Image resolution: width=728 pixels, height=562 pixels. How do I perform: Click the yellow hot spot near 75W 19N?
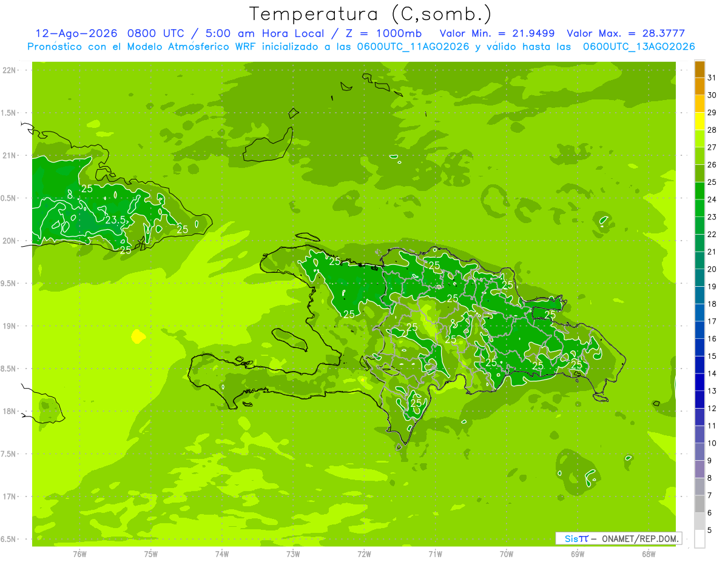click(138, 336)
